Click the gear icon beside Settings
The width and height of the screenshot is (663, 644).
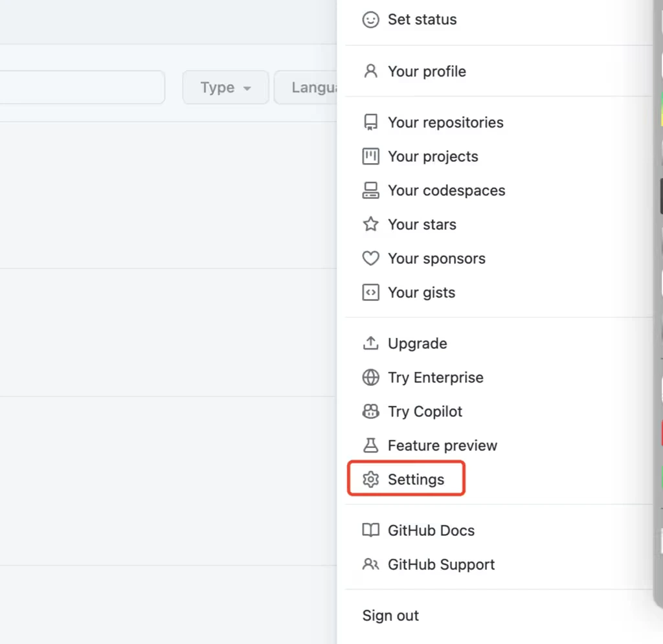(370, 479)
